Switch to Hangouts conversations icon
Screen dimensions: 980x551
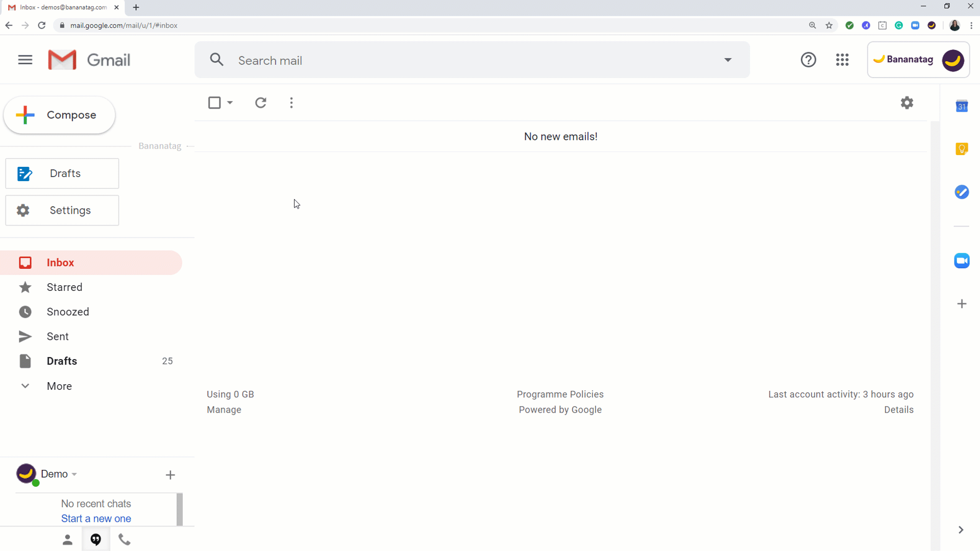coord(96,540)
